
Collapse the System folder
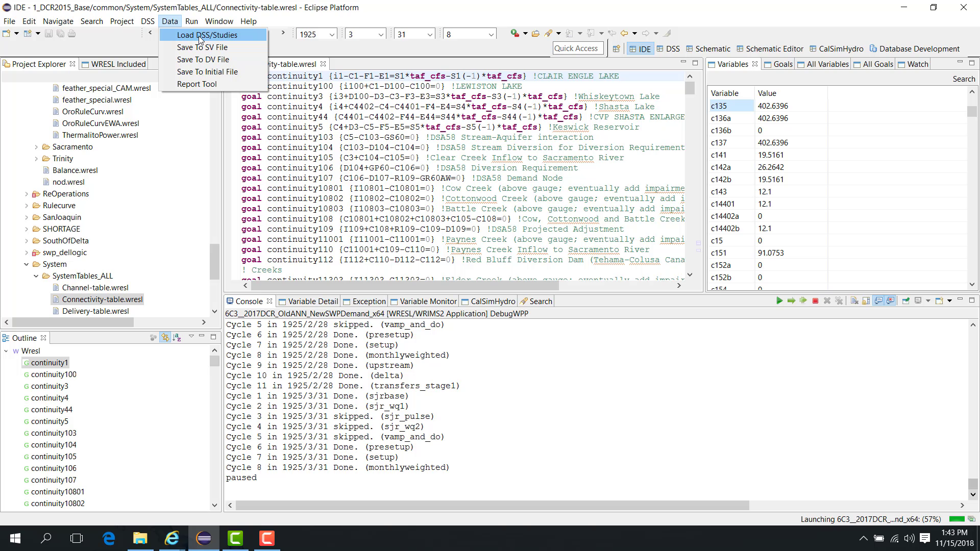click(x=27, y=264)
